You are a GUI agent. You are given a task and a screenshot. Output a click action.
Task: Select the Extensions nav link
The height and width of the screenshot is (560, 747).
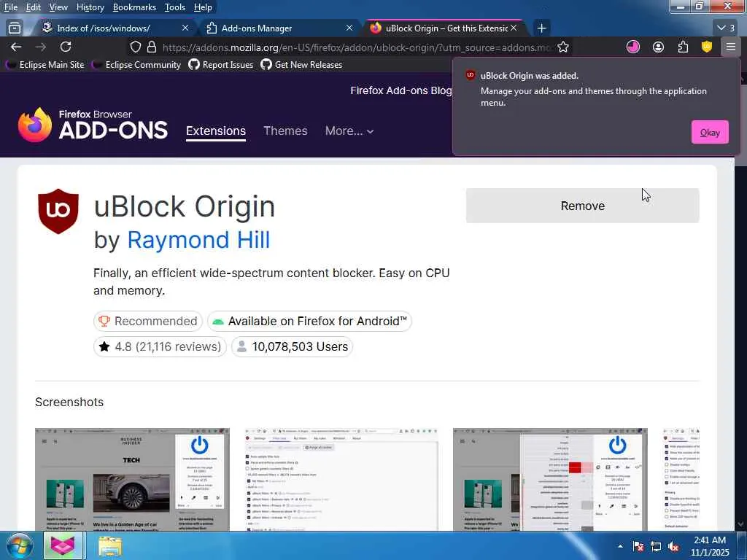(216, 131)
